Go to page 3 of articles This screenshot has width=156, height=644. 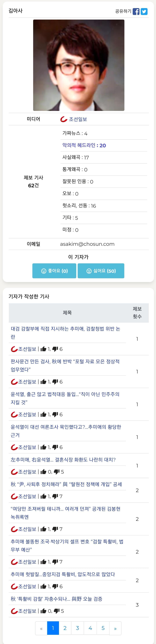(77, 628)
